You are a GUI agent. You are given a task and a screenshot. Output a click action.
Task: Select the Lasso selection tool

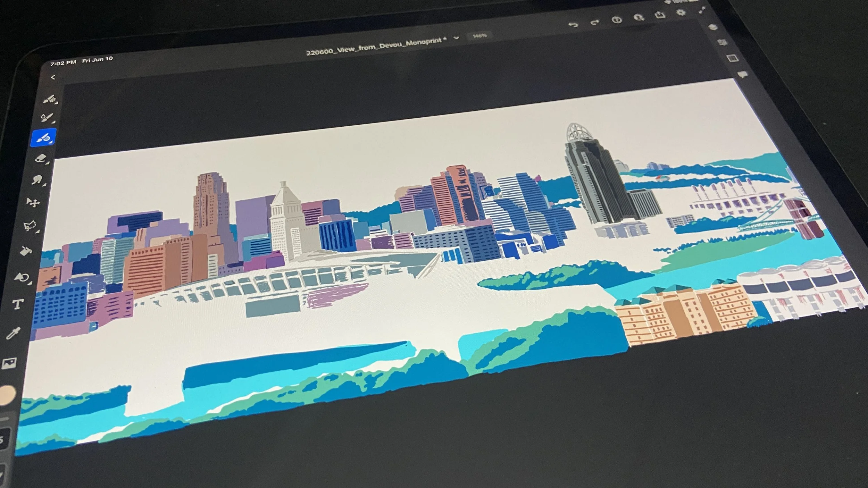pyautogui.click(x=30, y=226)
